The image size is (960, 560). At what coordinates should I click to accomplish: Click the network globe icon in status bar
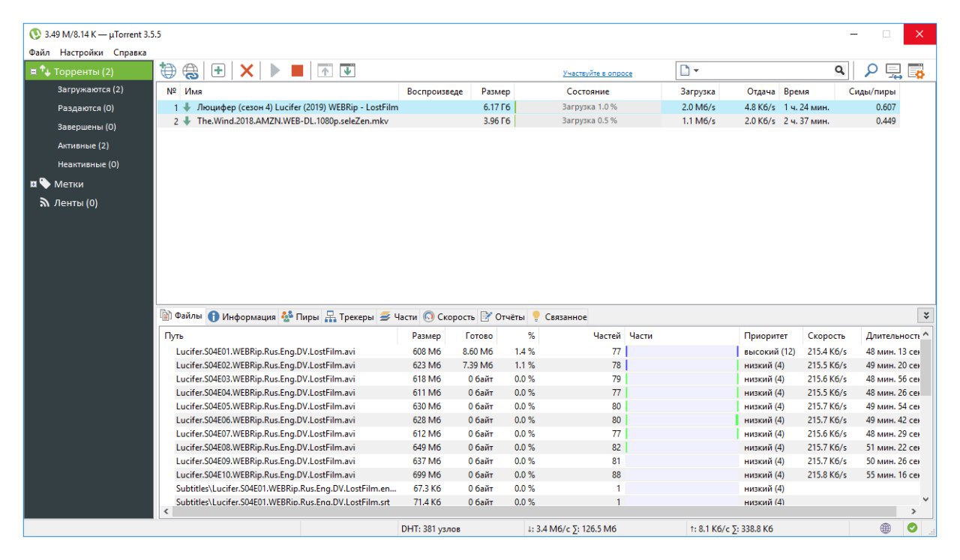tap(885, 528)
